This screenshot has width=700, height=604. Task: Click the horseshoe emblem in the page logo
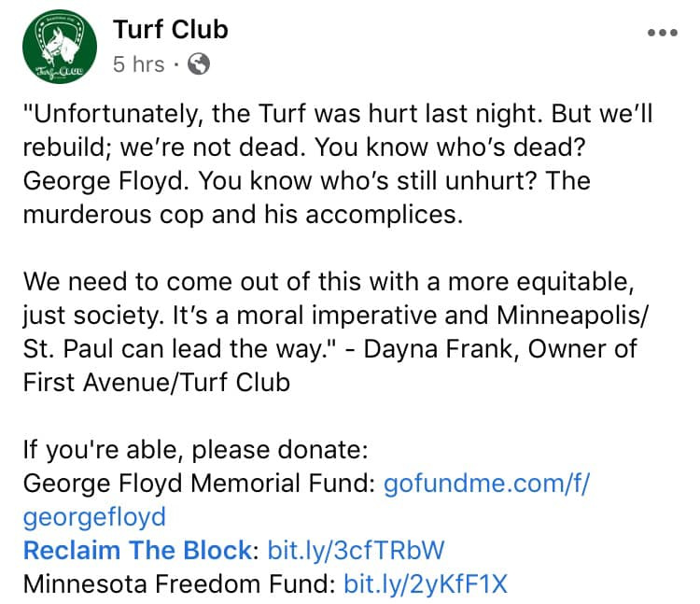coord(60,40)
